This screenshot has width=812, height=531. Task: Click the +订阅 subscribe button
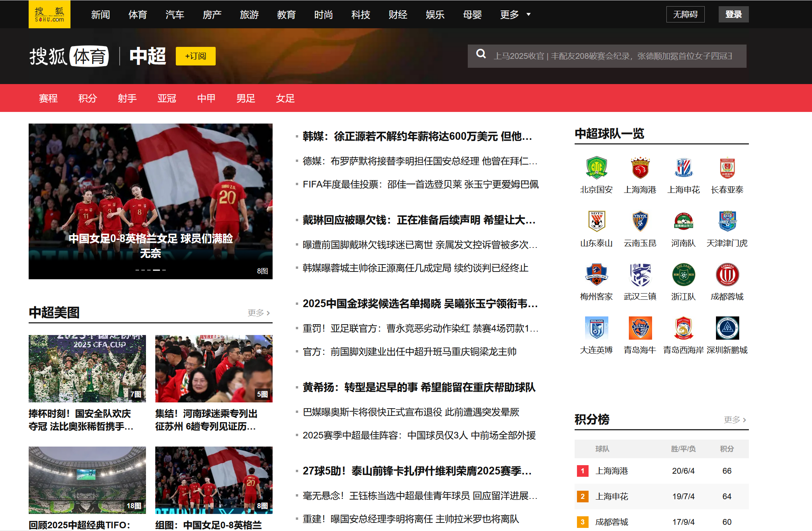(196, 56)
